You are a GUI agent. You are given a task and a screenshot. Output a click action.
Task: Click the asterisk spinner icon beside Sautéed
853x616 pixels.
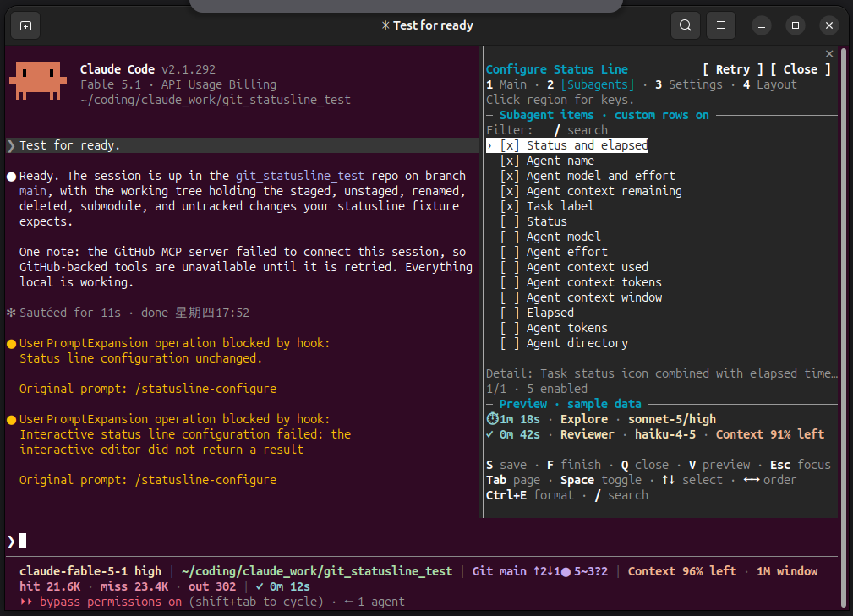point(11,313)
